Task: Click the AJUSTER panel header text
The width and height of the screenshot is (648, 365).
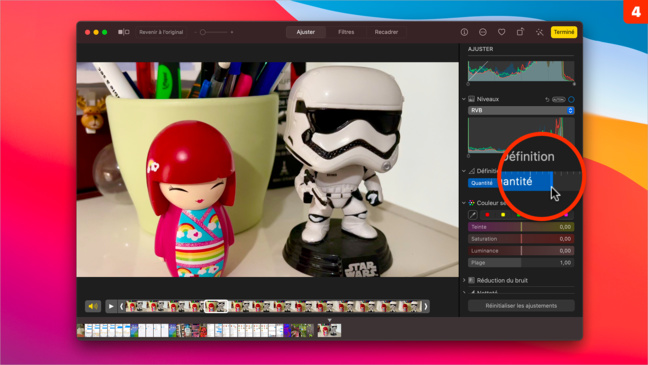Action: pos(480,49)
